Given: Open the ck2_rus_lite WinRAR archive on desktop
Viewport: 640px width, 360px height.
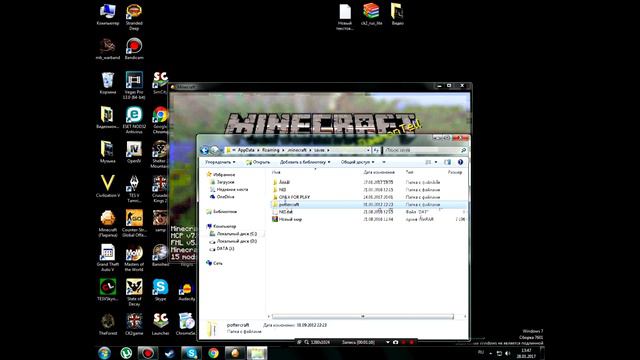Looking at the screenshot, I should (x=371, y=14).
